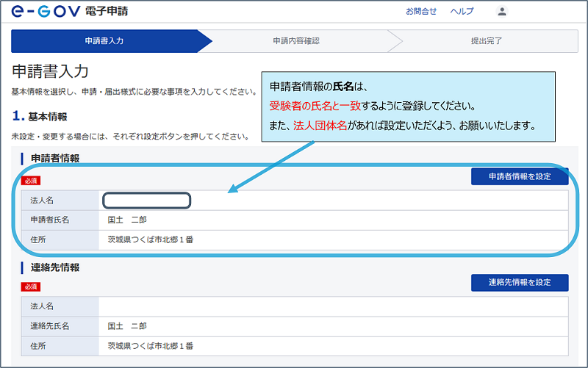
Task: Click the 連絡先氏名 value 国土 二郎
Action: pos(127,326)
